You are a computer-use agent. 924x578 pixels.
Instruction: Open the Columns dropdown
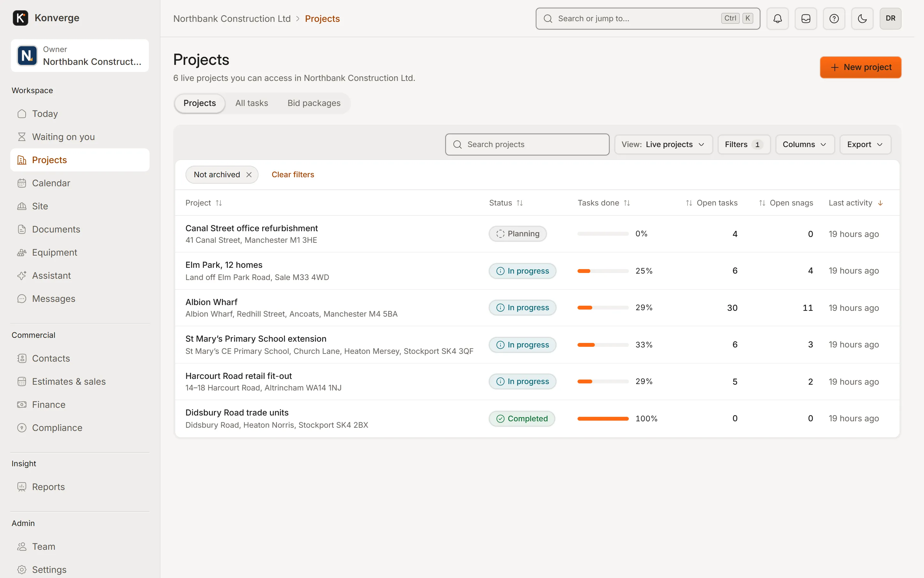point(805,144)
